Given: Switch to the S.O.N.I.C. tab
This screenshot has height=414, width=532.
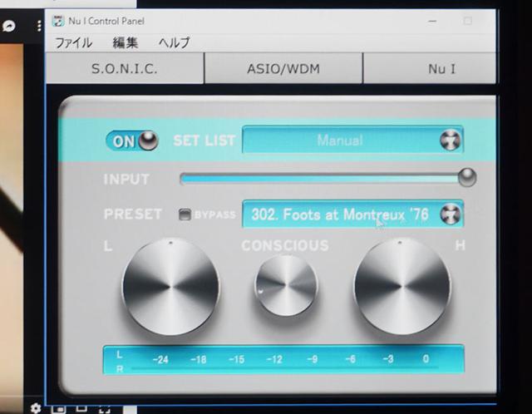Looking at the screenshot, I should point(125,68).
